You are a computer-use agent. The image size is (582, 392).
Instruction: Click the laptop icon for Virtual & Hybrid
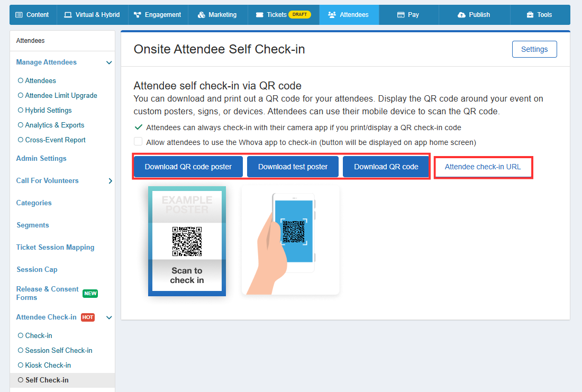click(x=68, y=15)
